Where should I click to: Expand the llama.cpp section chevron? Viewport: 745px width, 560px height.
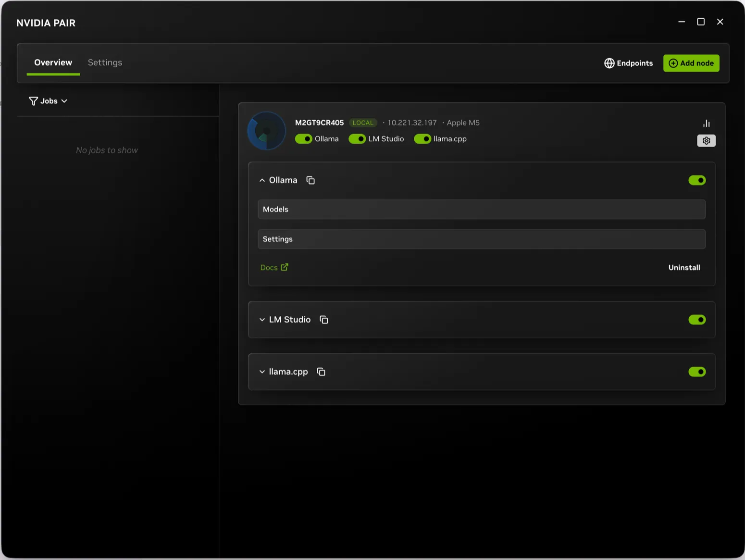click(x=262, y=372)
